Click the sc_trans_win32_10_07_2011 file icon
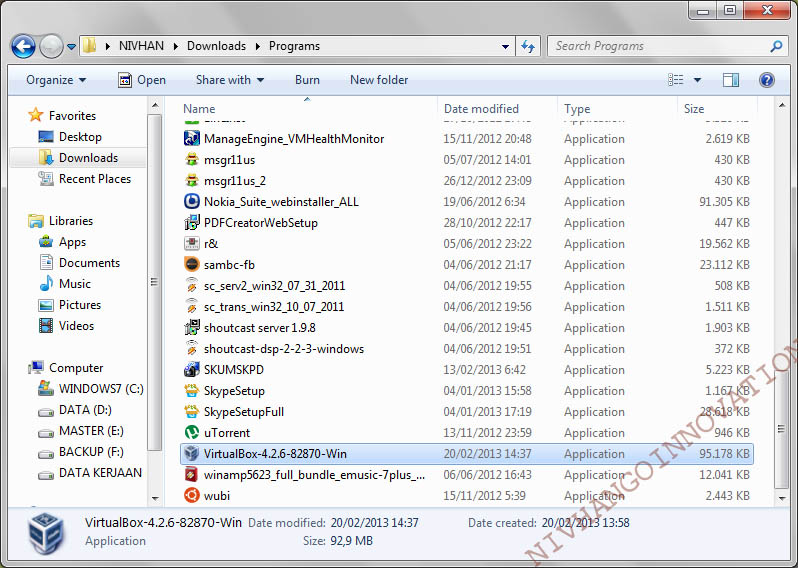 click(x=191, y=306)
